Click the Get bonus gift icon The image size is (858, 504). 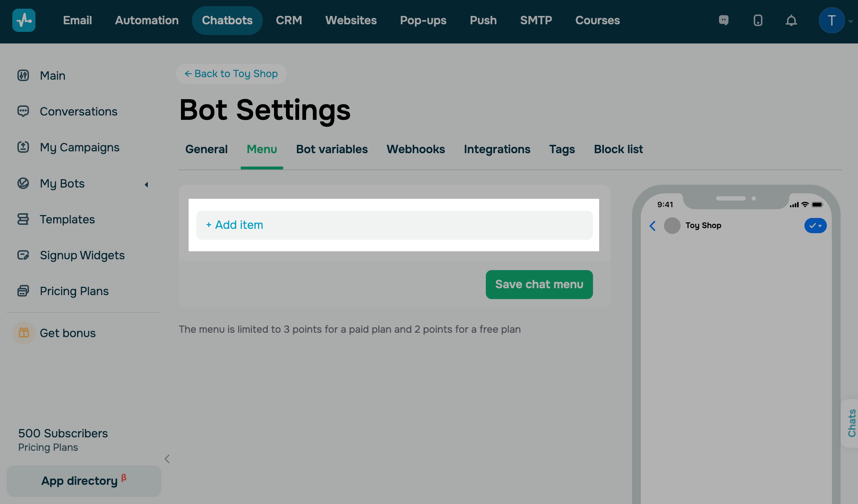click(x=24, y=333)
